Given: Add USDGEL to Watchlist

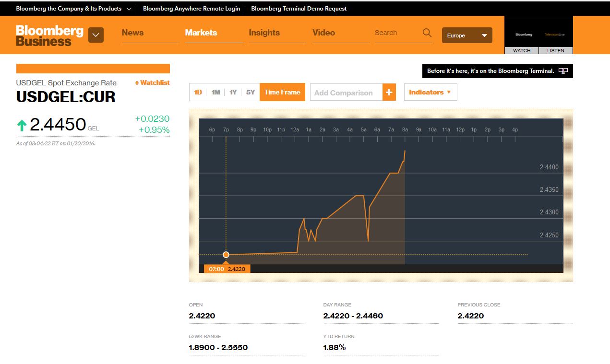Looking at the screenshot, I should (x=152, y=82).
